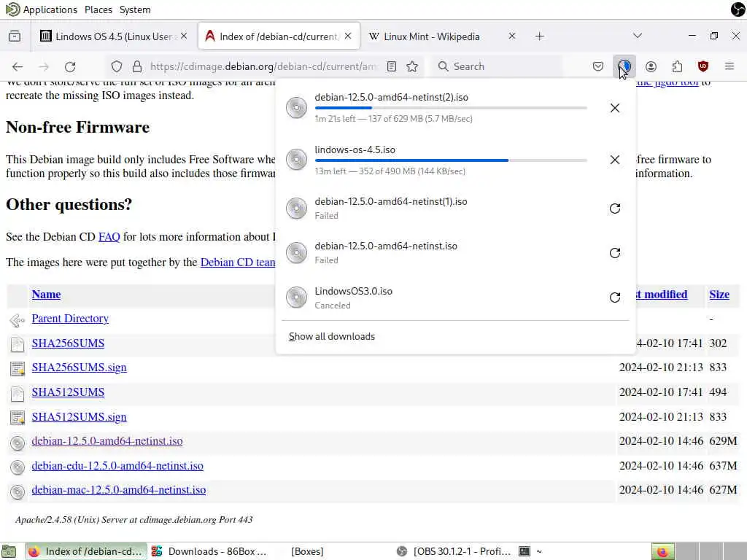The image size is (747, 560).
Task: Sort listing by the Name column
Action: point(46,295)
